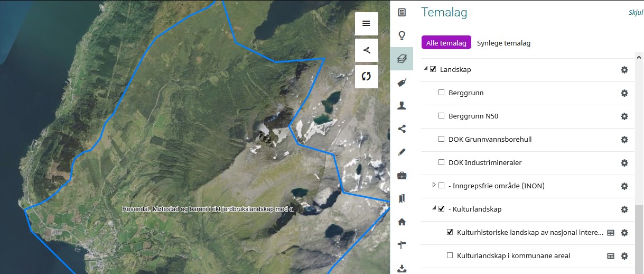Collapse the Kulturlandskap group
644x274 pixels.
[434, 208]
